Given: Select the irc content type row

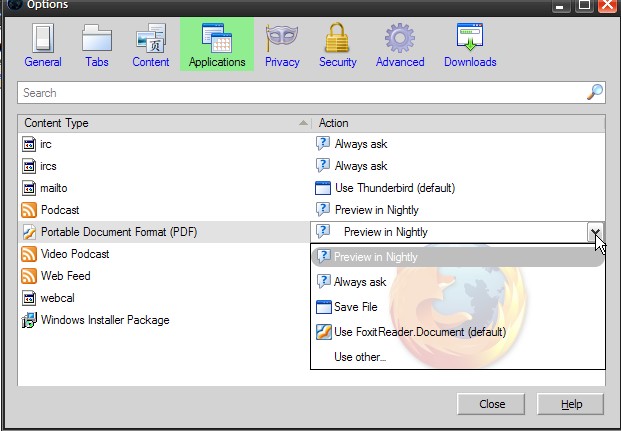Looking at the screenshot, I should tap(311, 144).
